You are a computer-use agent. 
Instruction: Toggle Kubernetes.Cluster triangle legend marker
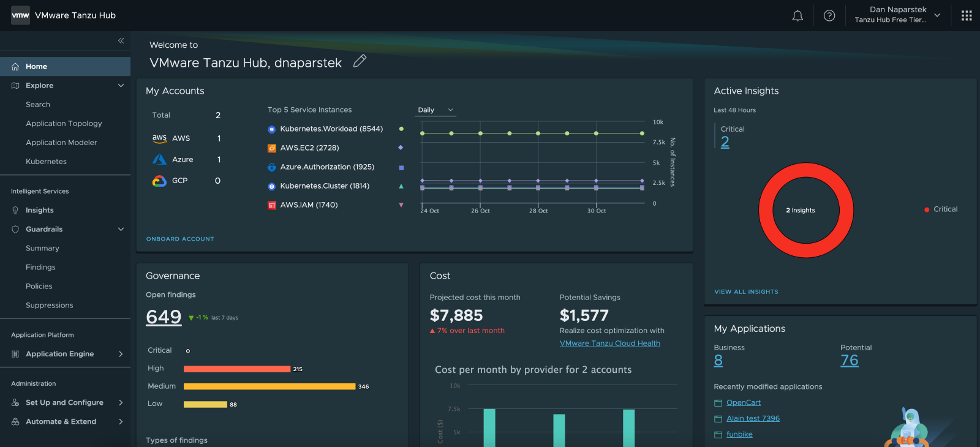(x=401, y=186)
